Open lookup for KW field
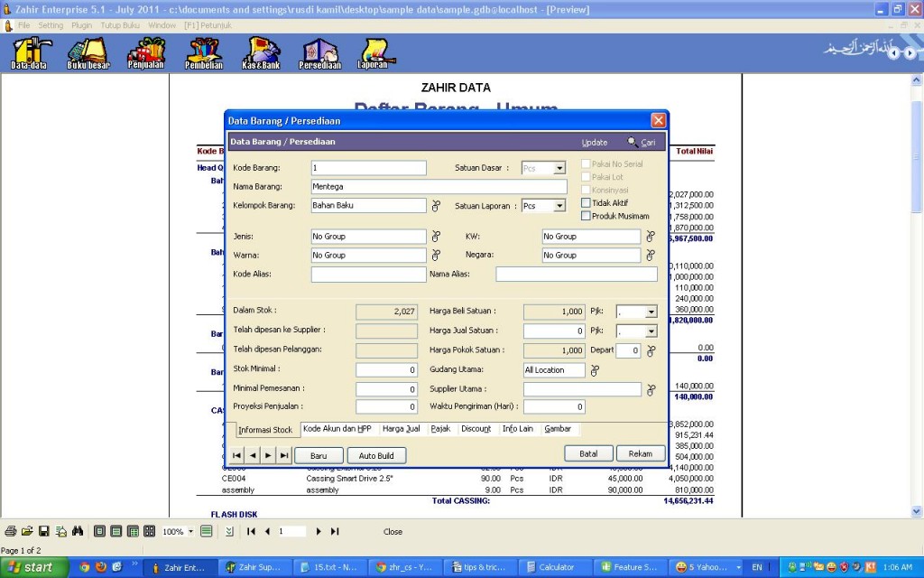Image resolution: width=924 pixels, height=578 pixels. pos(651,237)
